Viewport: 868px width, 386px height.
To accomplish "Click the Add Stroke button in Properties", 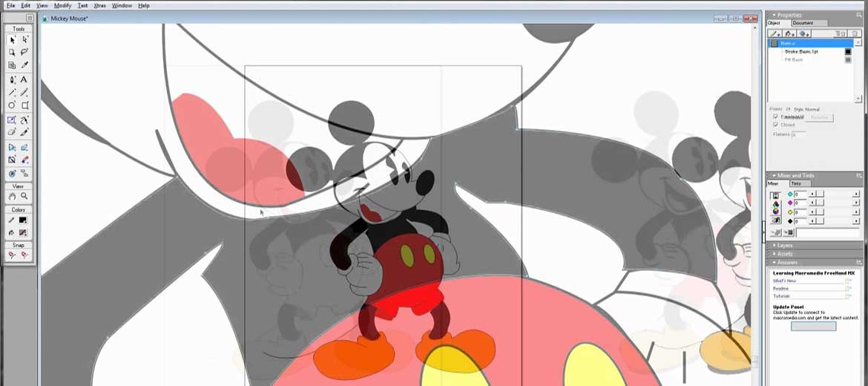I will click(x=775, y=34).
